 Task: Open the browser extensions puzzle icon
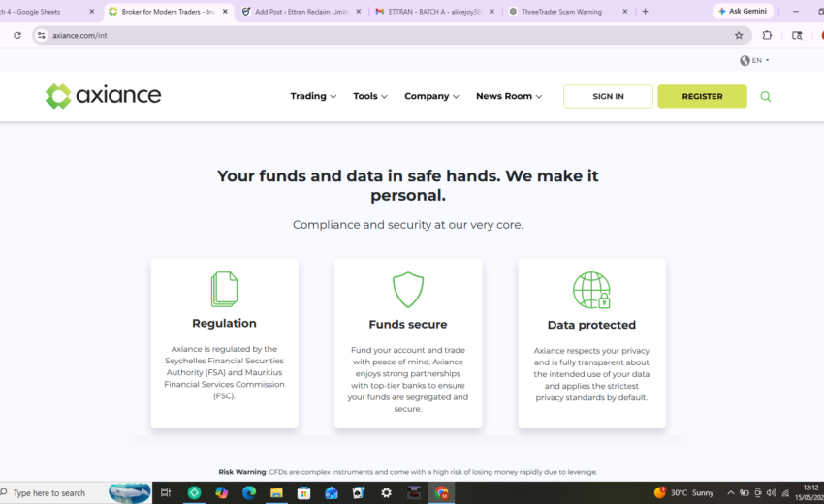[767, 35]
